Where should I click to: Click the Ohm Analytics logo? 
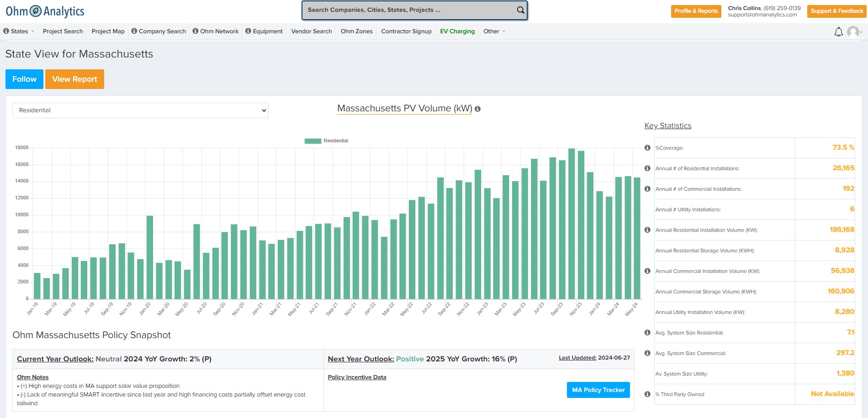tap(45, 11)
